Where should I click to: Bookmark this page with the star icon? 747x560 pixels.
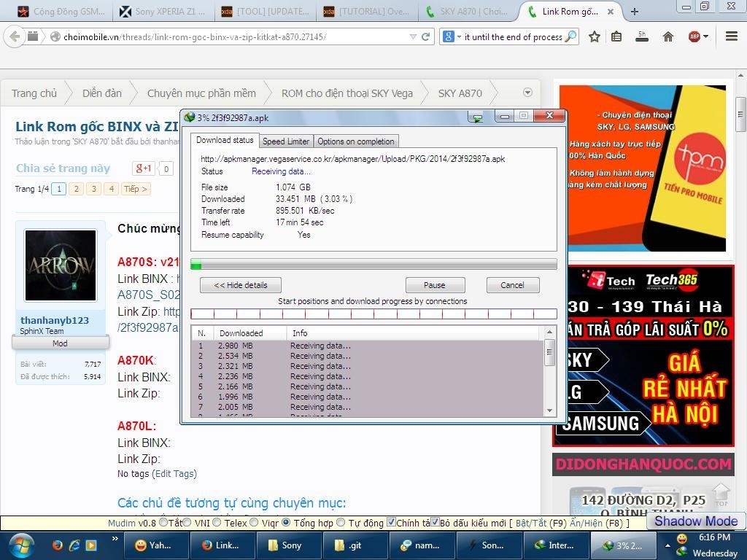[594, 36]
